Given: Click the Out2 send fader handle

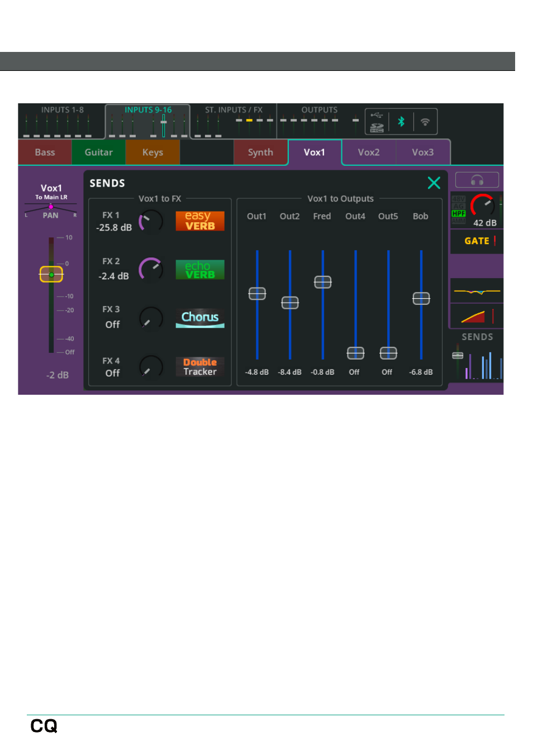Looking at the screenshot, I should tap(290, 303).
